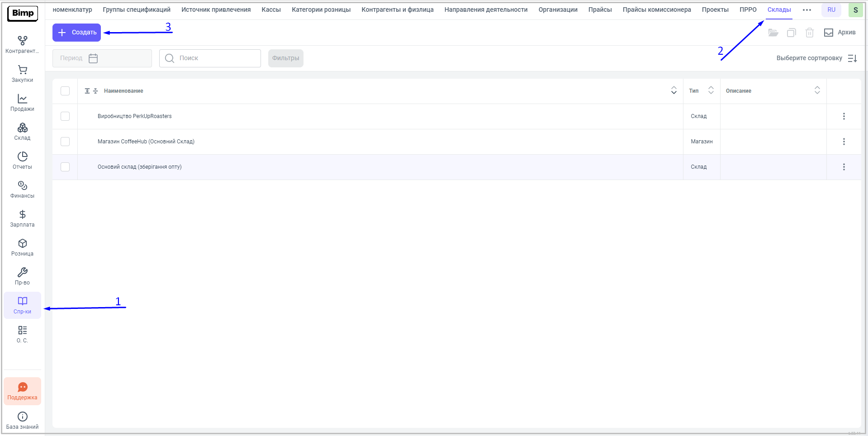Click the Архив archive button
The width and height of the screenshot is (868, 436).
[840, 33]
